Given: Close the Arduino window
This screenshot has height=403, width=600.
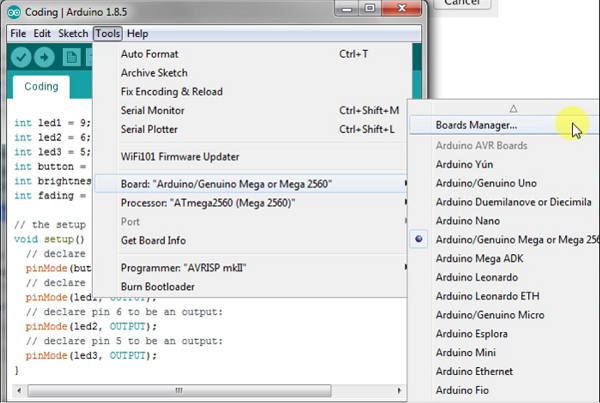Looking at the screenshot, I should click(x=401, y=8).
